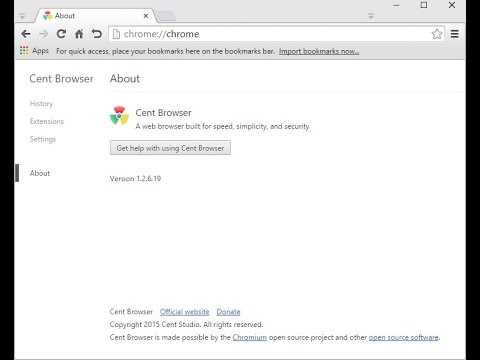Image resolution: width=480 pixels, height=360 pixels.
Task: Click Get help with using Cent Browser
Action: [170, 148]
